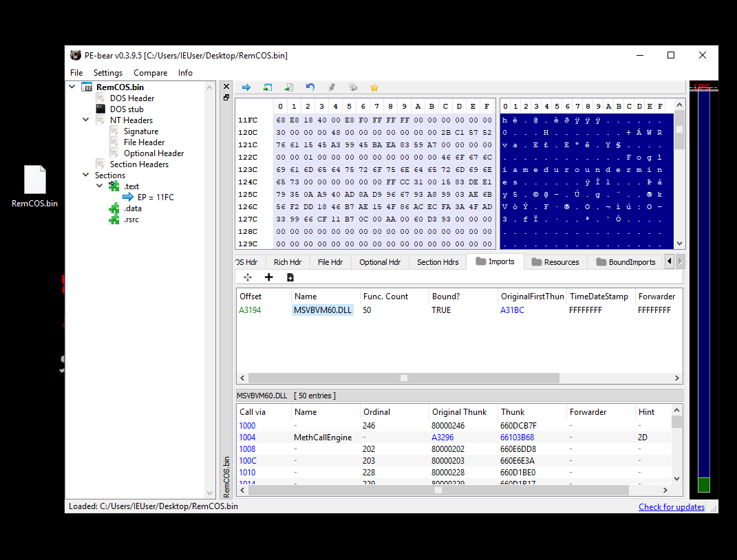The width and height of the screenshot is (737, 560).
Task: Click the DOS stub terminal icon
Action: 100,109
